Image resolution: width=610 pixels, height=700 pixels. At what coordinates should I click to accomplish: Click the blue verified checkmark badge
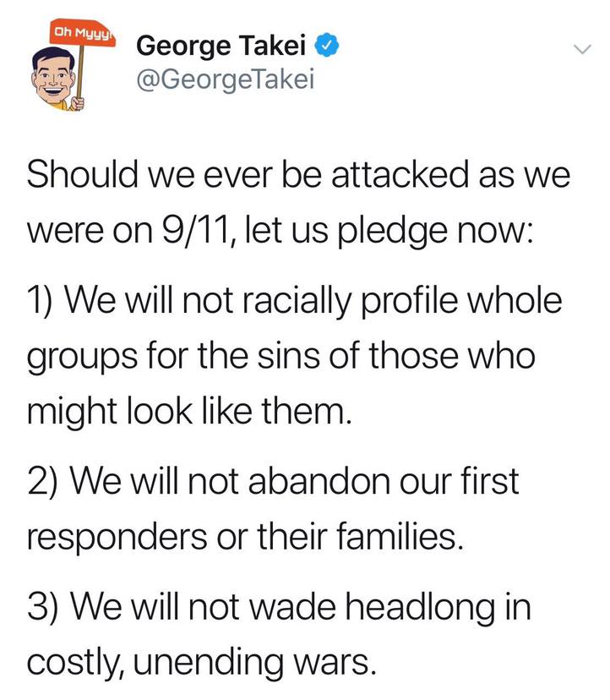[x=328, y=45]
